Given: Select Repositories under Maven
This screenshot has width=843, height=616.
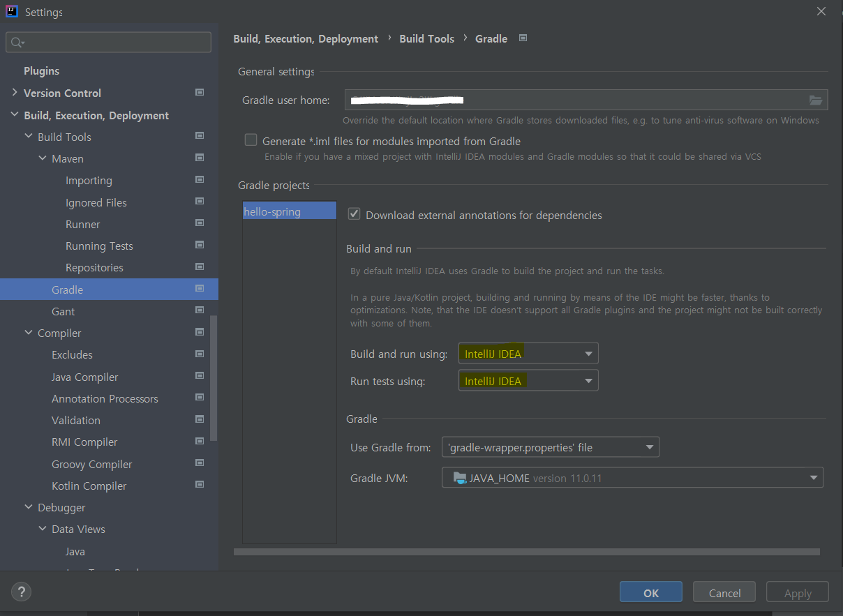Looking at the screenshot, I should point(94,268).
